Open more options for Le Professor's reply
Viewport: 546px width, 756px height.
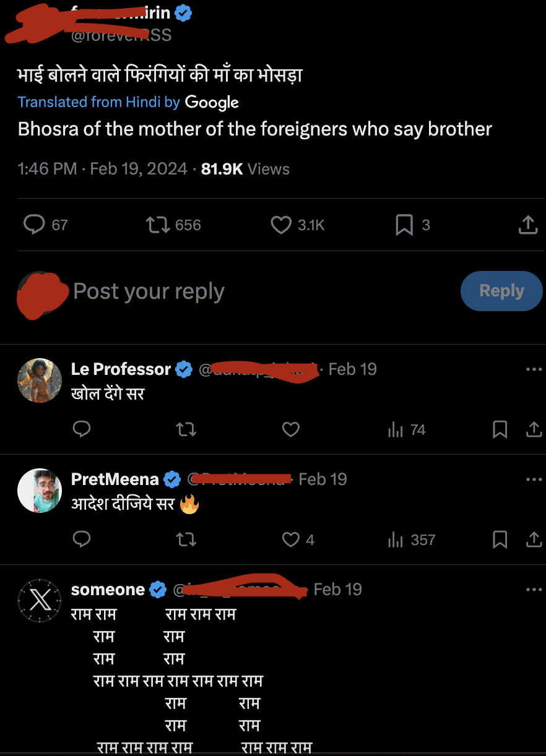tap(533, 369)
